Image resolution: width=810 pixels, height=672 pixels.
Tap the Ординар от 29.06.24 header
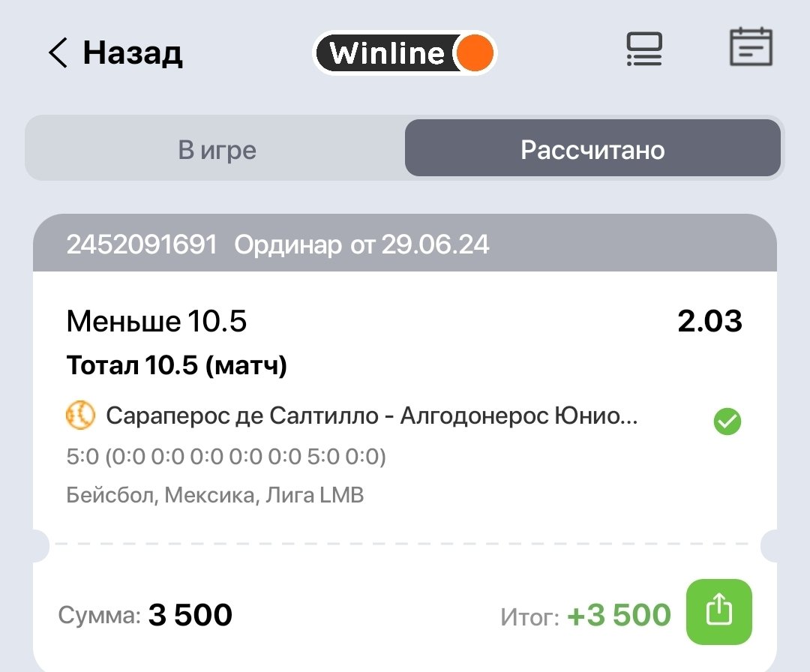[362, 244]
